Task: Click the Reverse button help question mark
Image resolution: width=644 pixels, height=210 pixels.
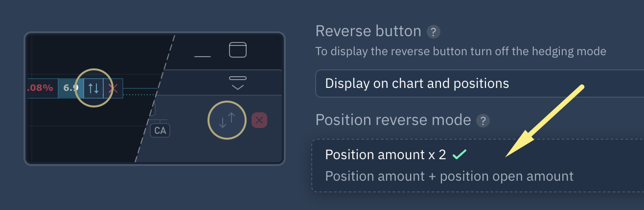Action: [x=433, y=32]
